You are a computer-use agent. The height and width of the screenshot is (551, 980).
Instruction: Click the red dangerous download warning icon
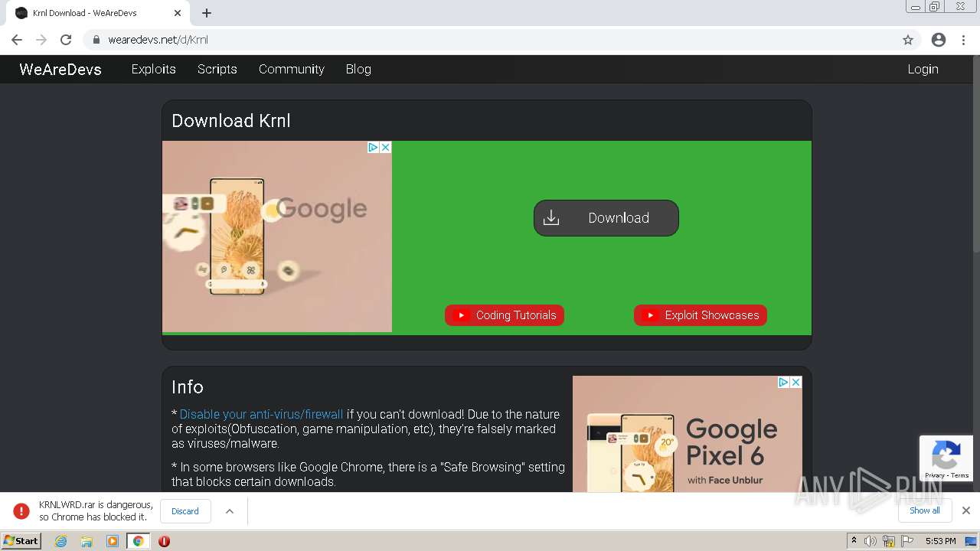pyautogui.click(x=21, y=511)
